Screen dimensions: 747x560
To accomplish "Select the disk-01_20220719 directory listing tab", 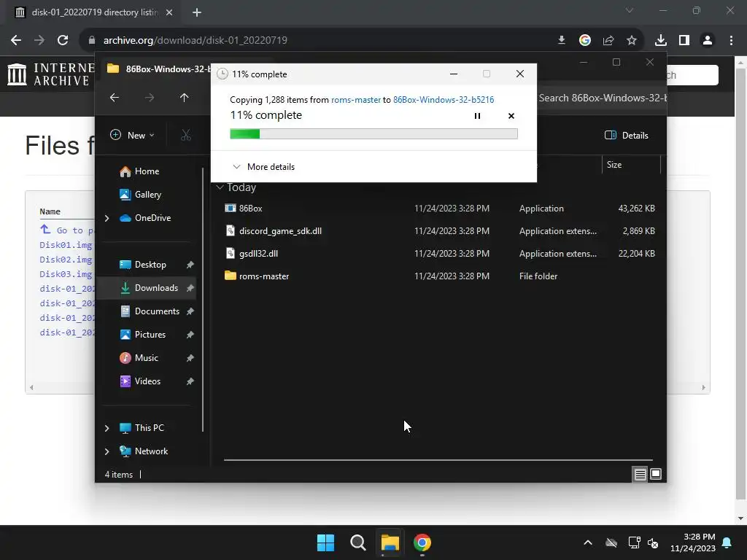I will [94, 12].
